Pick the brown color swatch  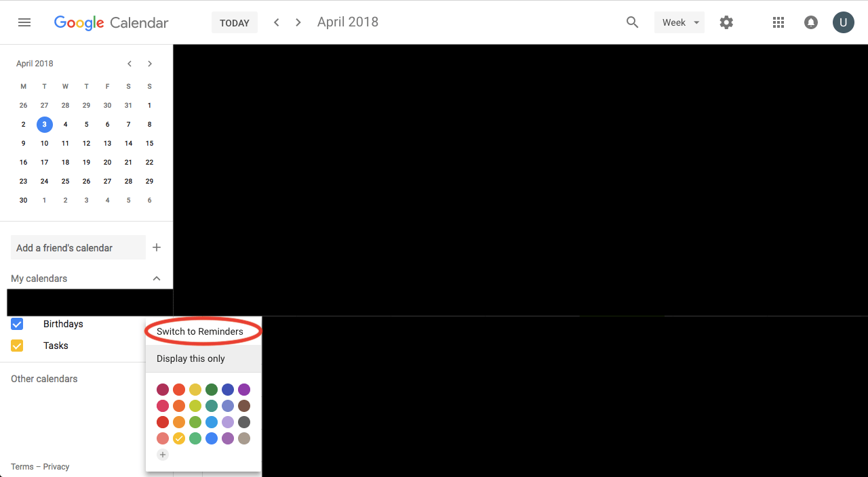click(244, 406)
